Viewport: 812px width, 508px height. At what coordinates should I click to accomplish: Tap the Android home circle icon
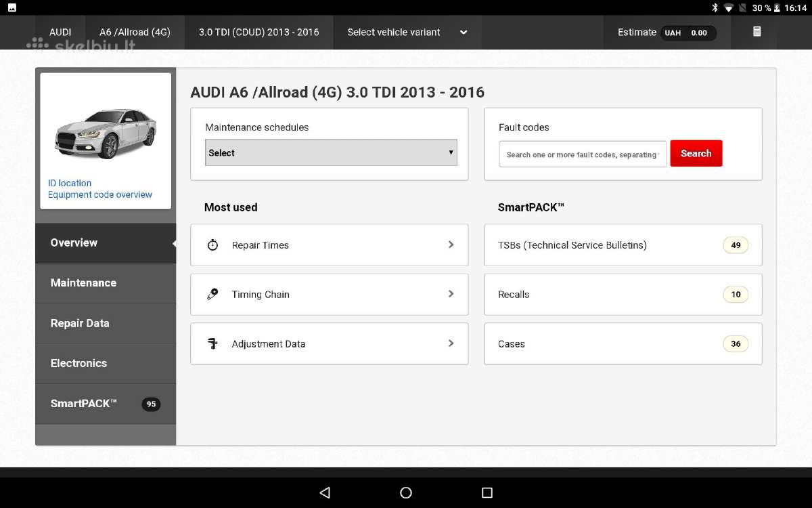coord(406,492)
